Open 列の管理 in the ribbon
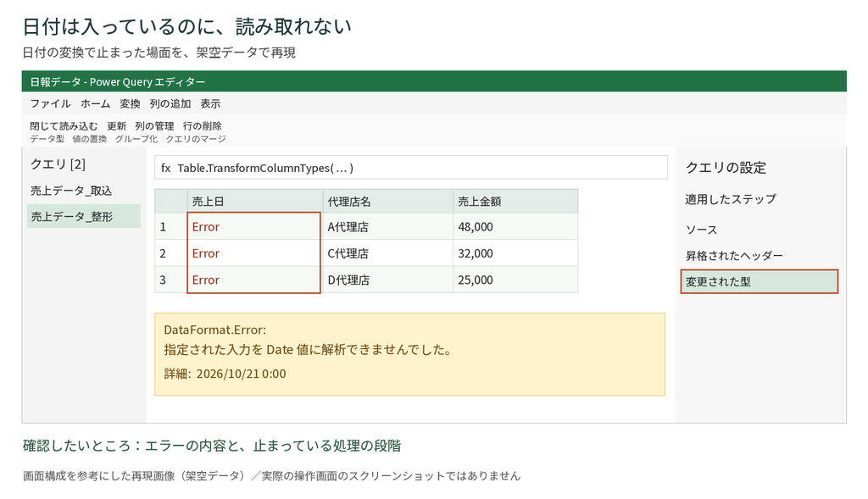Screen dimensions: 868x499 coord(154,126)
